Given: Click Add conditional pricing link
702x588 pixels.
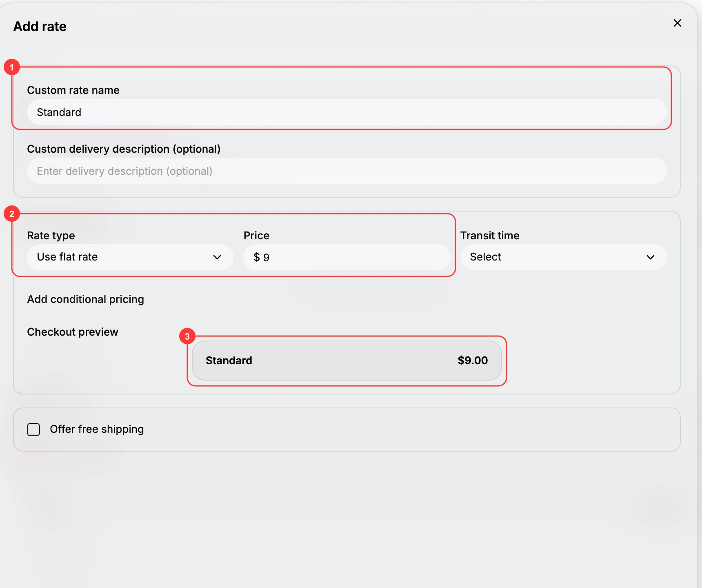Looking at the screenshot, I should (85, 299).
